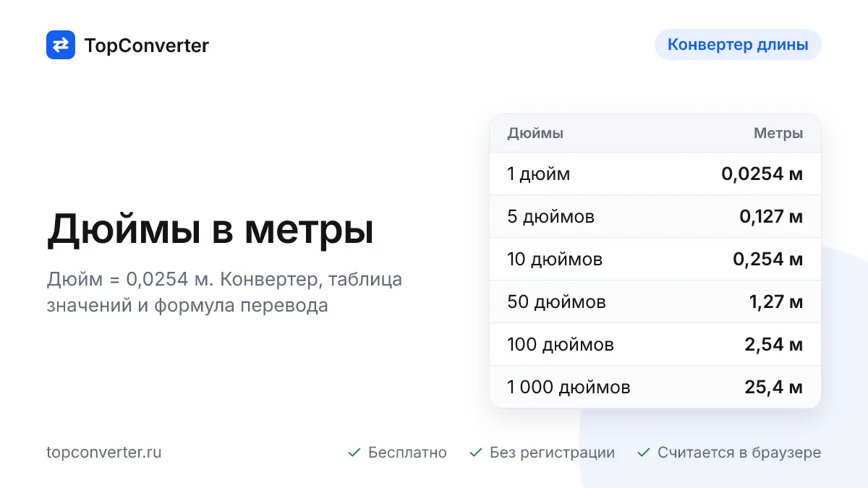Select the 50 дюймов table cell
The width and height of the screenshot is (868, 488).
pos(557,302)
